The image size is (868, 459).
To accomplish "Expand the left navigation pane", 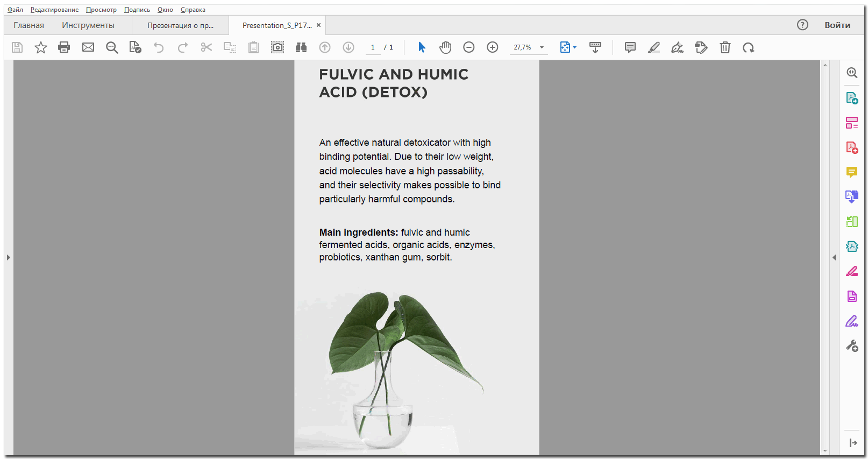I will click(x=9, y=258).
